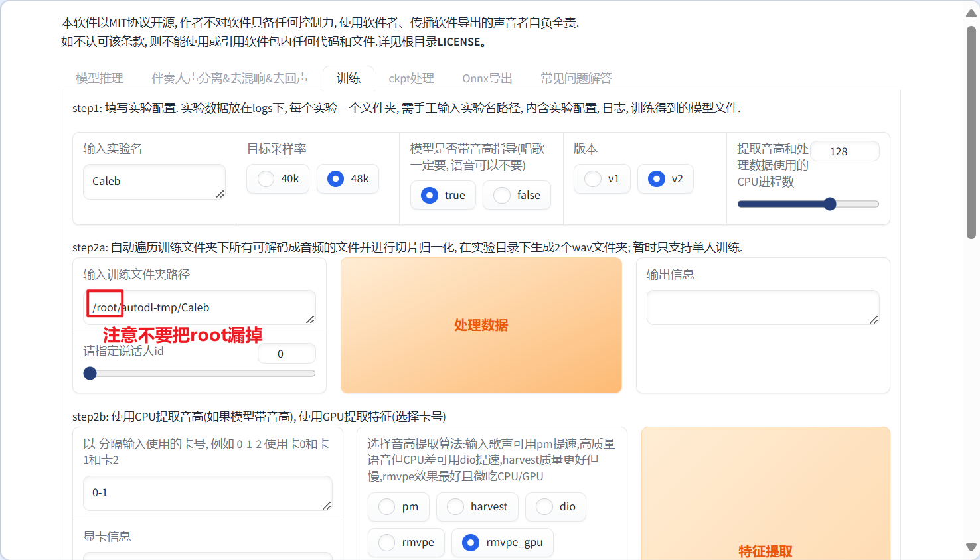980x560 pixels.
Task: Open the 常见问题解答 tab
Action: pyautogui.click(x=576, y=78)
